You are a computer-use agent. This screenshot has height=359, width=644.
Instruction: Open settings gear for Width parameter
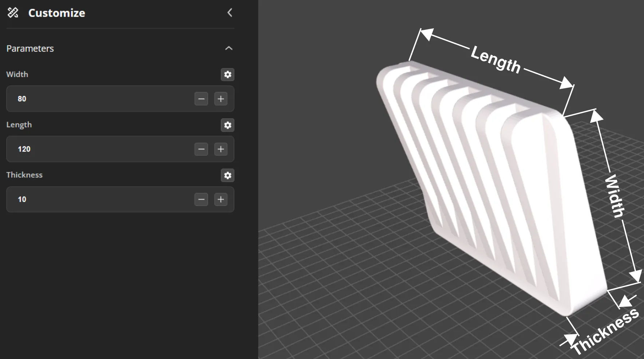[228, 75]
